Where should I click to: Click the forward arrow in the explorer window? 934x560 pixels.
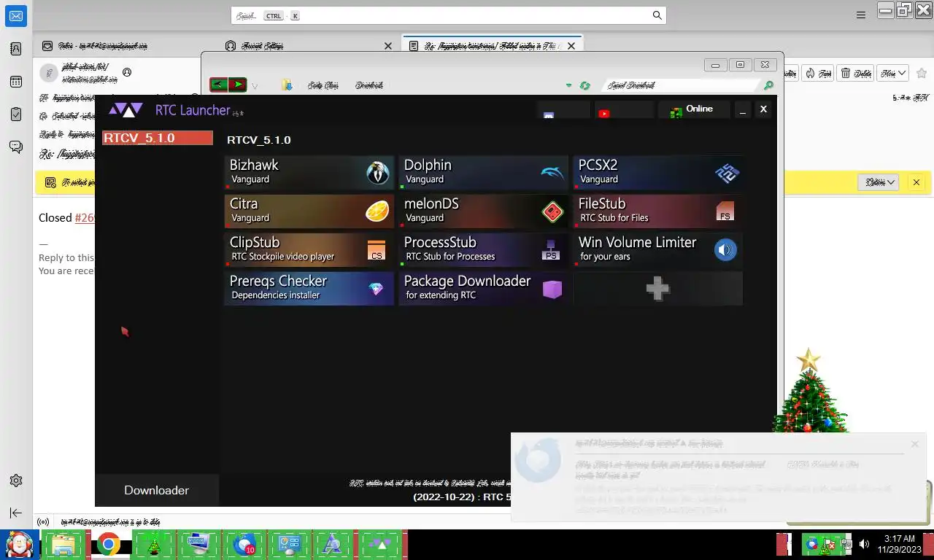[x=237, y=85]
